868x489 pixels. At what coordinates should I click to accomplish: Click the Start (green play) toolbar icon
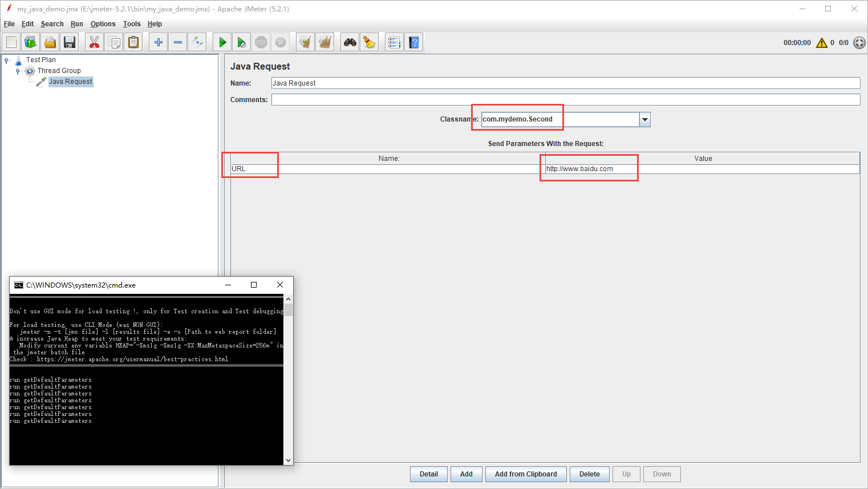coord(222,42)
